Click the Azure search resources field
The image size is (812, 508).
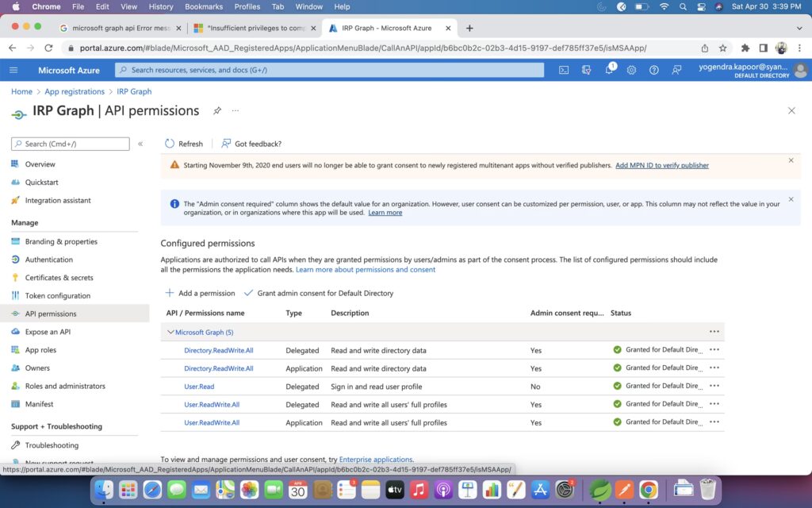tap(329, 70)
